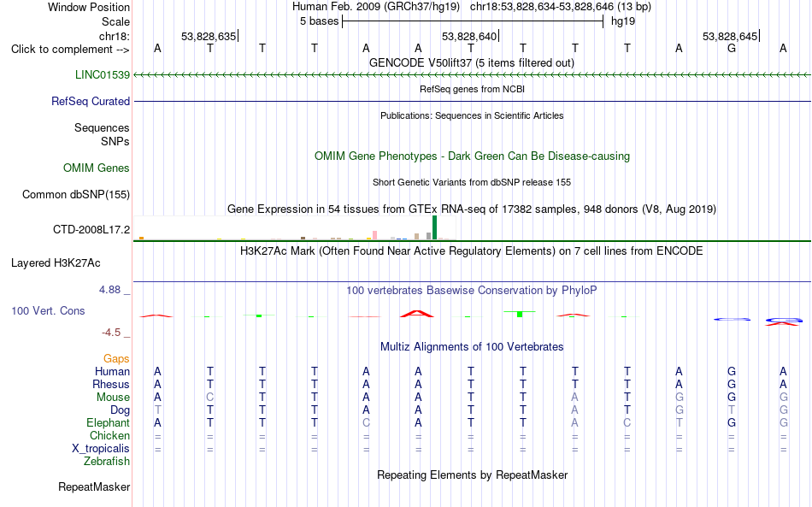Click the Rhesus species label
This screenshot has width=812, height=507.
coord(110,384)
